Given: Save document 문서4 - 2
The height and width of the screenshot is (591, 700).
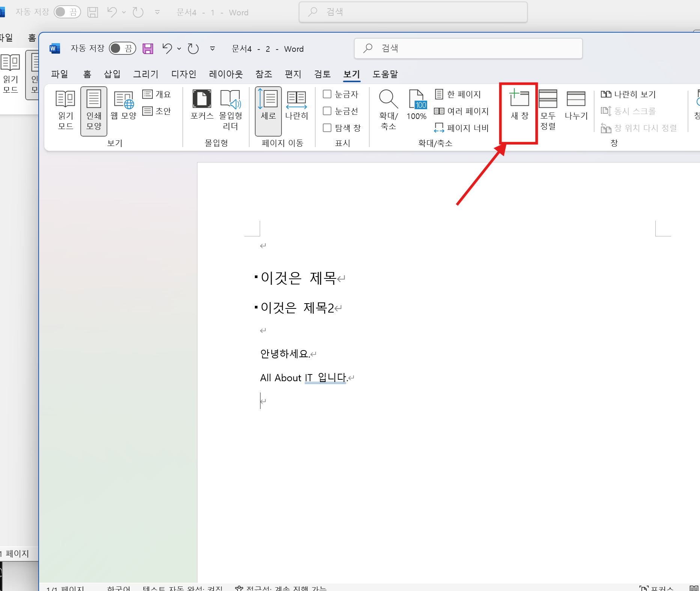Looking at the screenshot, I should click(x=148, y=49).
